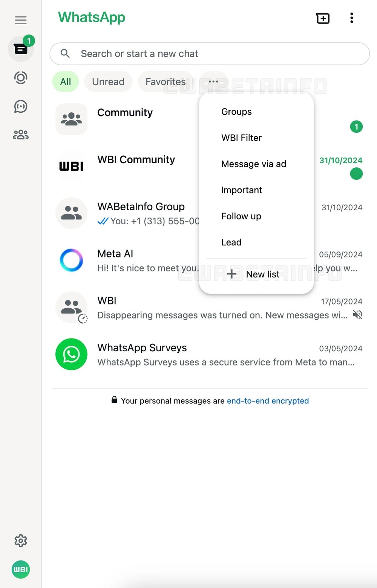Open the Status updates sidebar icon
The height and width of the screenshot is (588, 377).
[x=21, y=78]
